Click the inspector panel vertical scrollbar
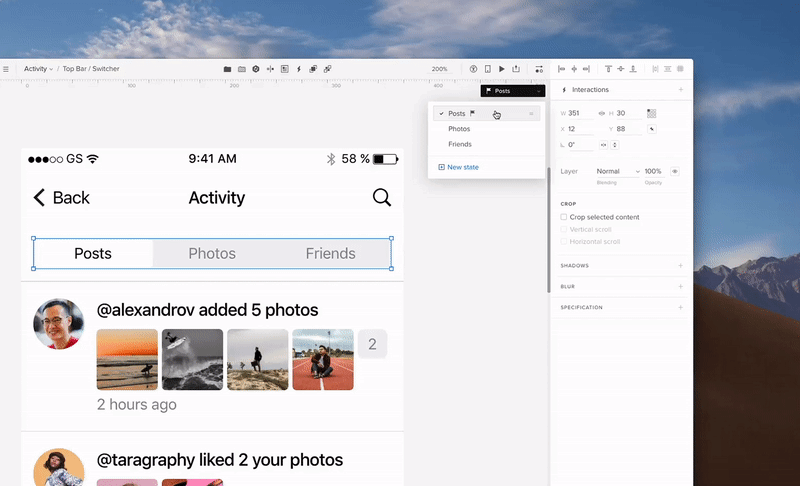800x486 pixels. click(x=548, y=229)
